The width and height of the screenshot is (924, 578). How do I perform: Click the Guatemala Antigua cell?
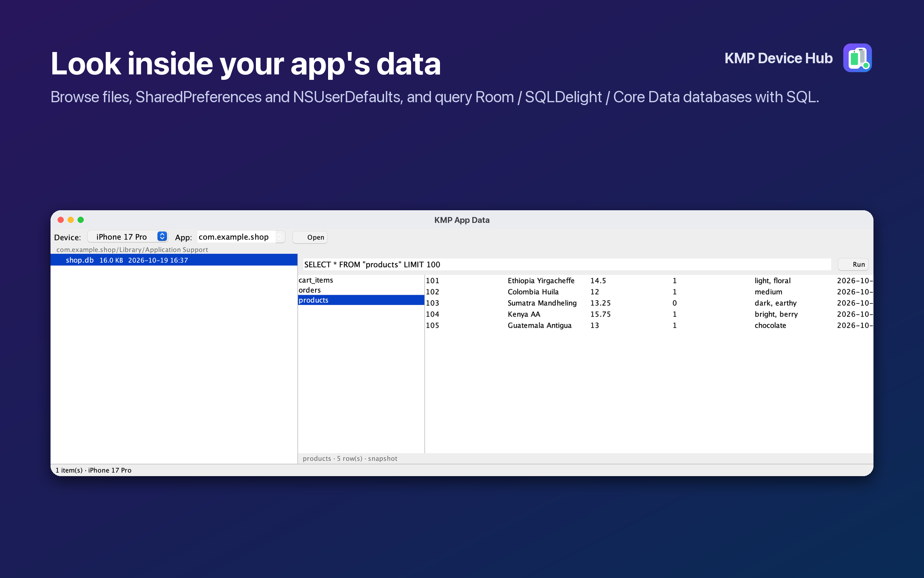539,325
